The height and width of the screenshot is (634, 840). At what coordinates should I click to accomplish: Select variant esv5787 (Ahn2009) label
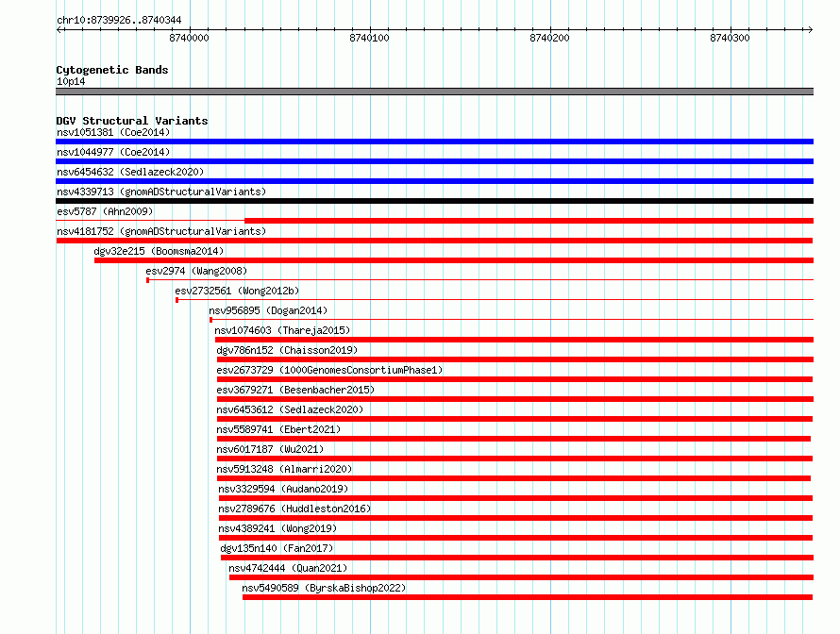point(105,211)
